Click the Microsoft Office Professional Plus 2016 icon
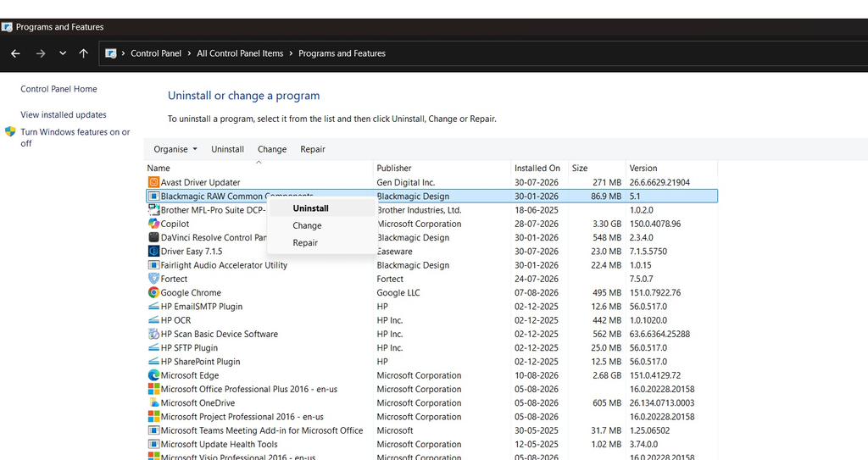 click(154, 389)
